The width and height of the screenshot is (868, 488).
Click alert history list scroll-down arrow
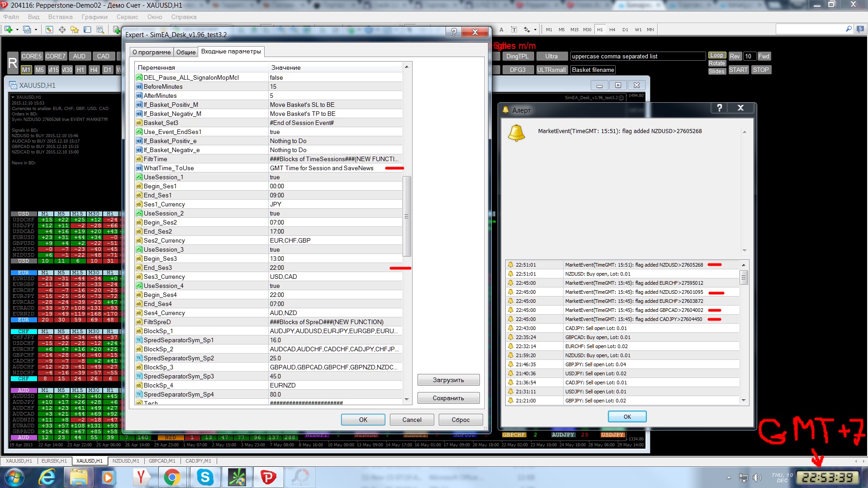(744, 400)
